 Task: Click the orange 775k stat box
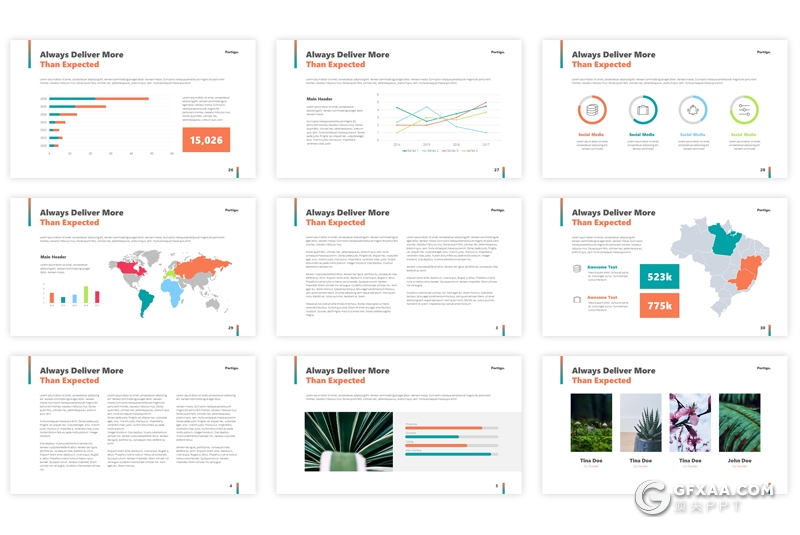click(x=659, y=306)
